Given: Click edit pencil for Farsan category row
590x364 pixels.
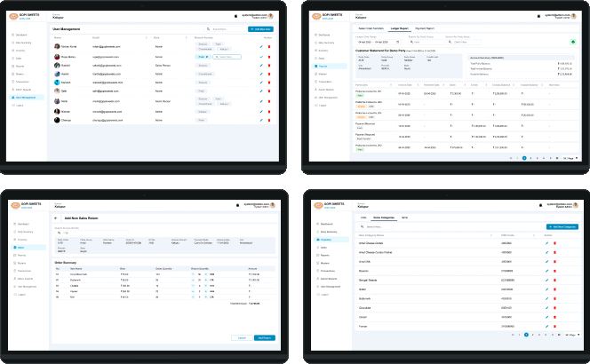Looking at the screenshot, I should 547,326.
